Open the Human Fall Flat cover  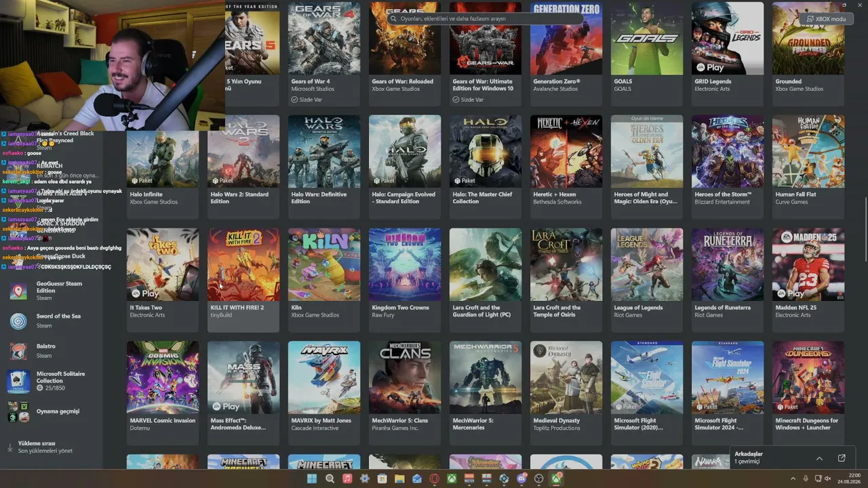[x=808, y=151]
